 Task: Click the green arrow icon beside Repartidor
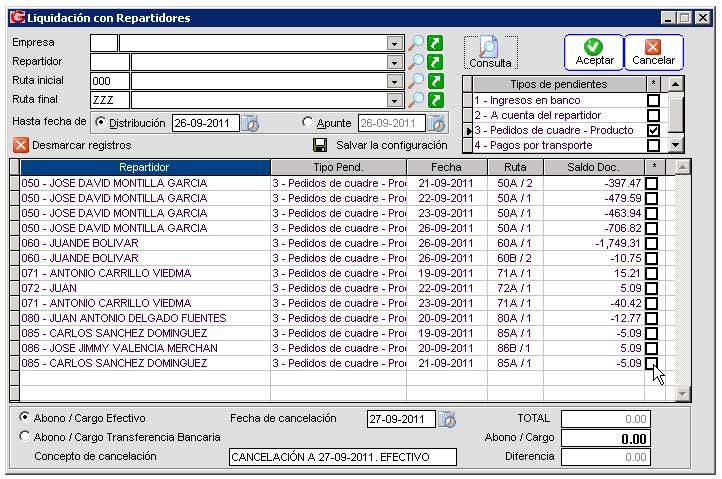coord(435,62)
